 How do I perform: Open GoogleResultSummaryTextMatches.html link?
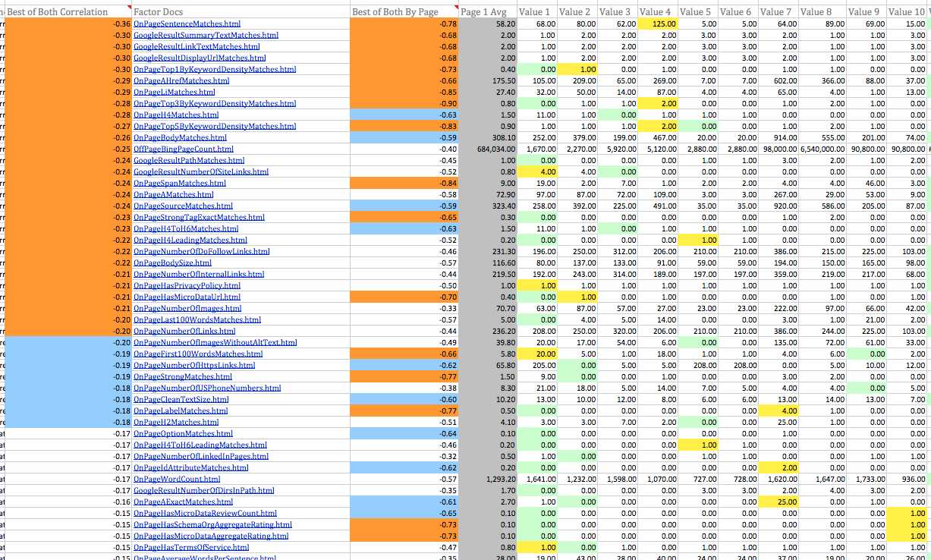tap(206, 36)
